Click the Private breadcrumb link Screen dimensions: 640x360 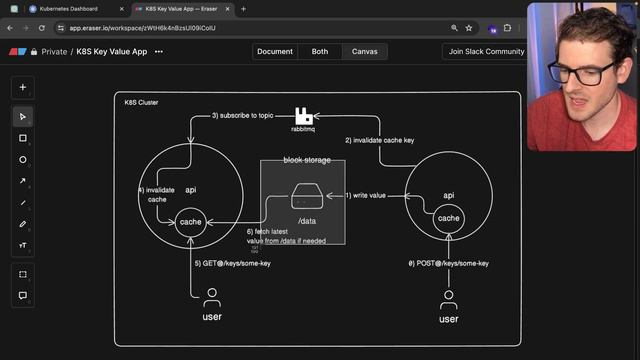(x=54, y=52)
